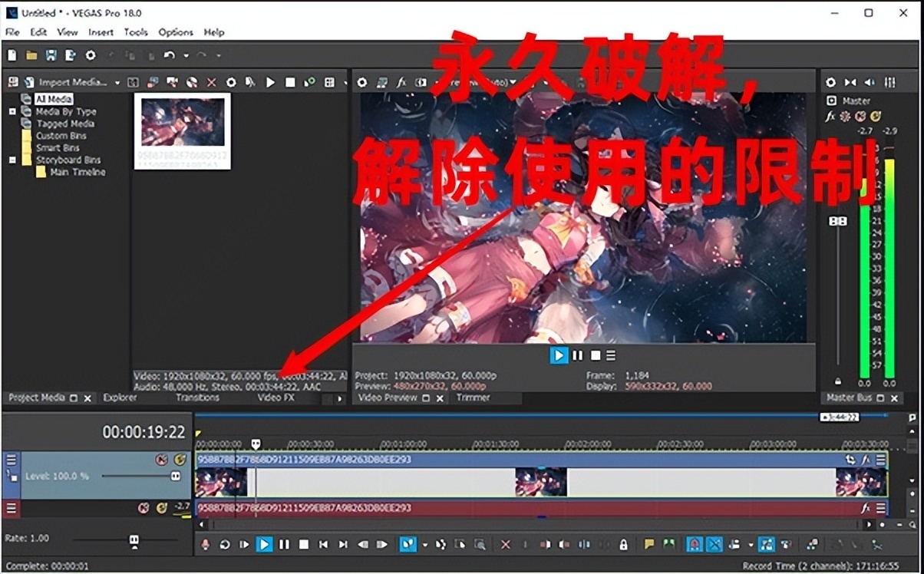Toggle loop playback in transport bar
The height and width of the screenshot is (574, 924).
tap(225, 544)
